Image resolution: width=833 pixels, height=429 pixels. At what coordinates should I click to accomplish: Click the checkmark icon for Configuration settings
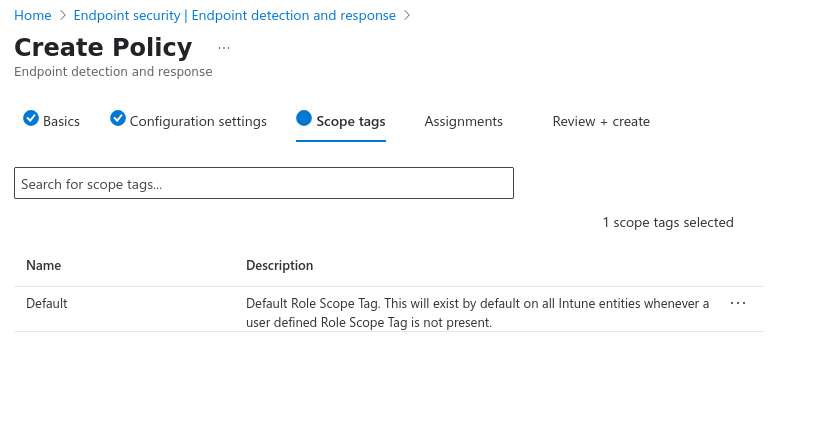[118, 119]
